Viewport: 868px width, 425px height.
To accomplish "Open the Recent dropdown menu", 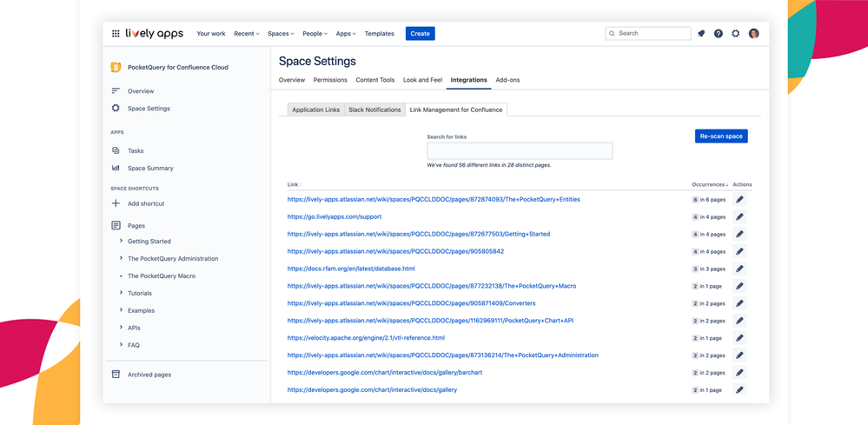I will coord(247,34).
